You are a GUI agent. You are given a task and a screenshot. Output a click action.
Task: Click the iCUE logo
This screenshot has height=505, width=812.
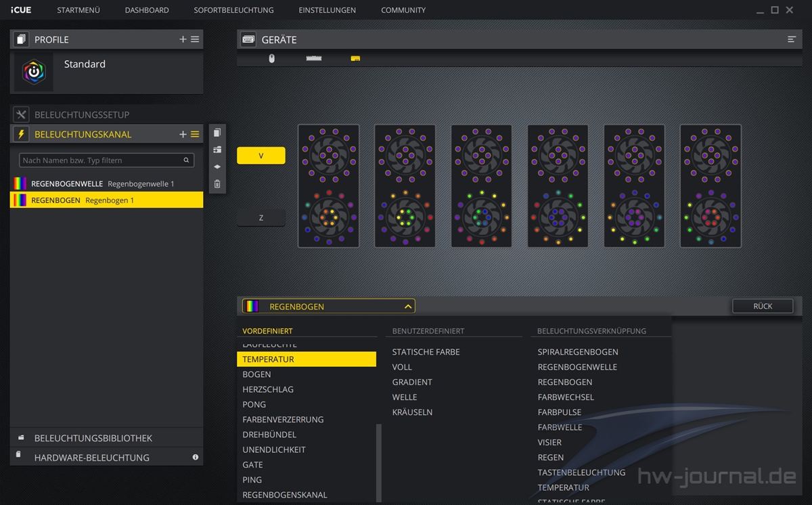coord(21,10)
